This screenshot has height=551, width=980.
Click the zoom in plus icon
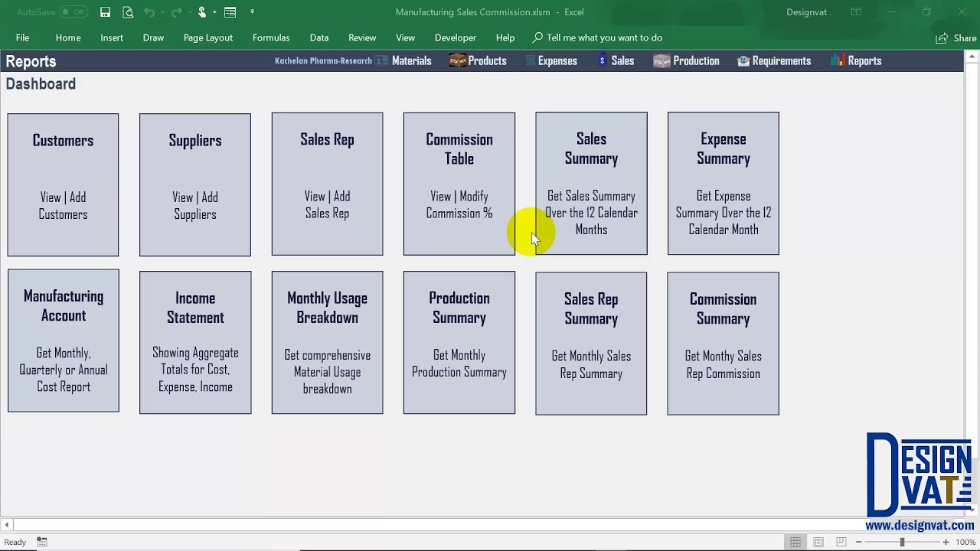click(x=946, y=542)
